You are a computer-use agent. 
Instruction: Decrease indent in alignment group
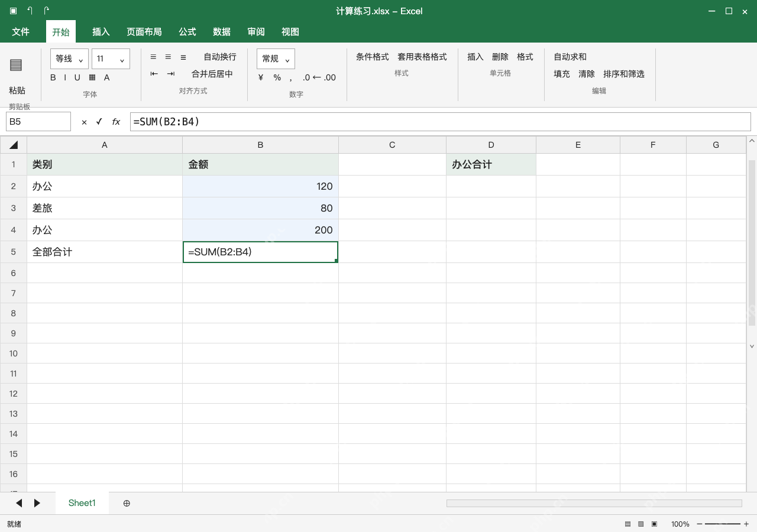(x=154, y=74)
